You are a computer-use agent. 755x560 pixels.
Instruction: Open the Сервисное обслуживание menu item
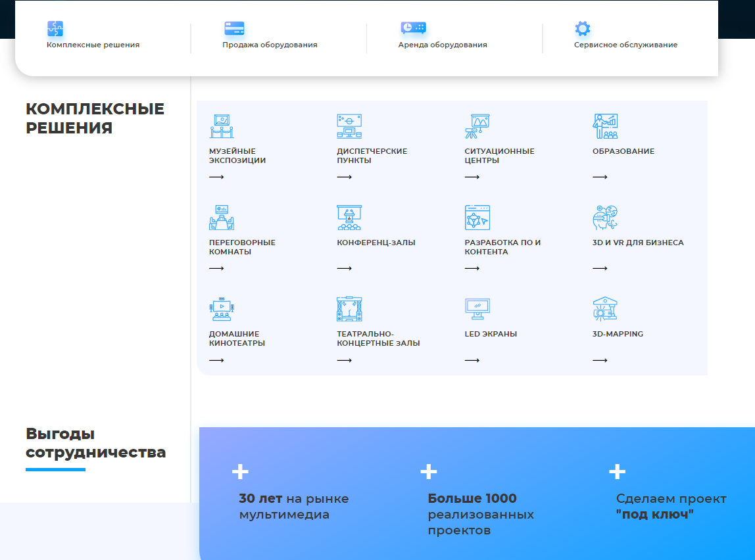click(625, 45)
